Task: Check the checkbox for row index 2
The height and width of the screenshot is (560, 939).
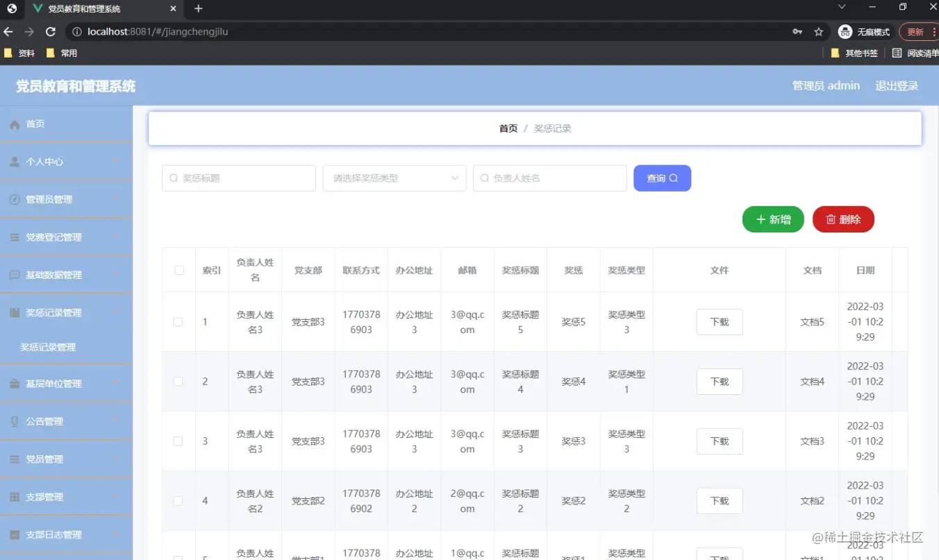Action: click(178, 382)
